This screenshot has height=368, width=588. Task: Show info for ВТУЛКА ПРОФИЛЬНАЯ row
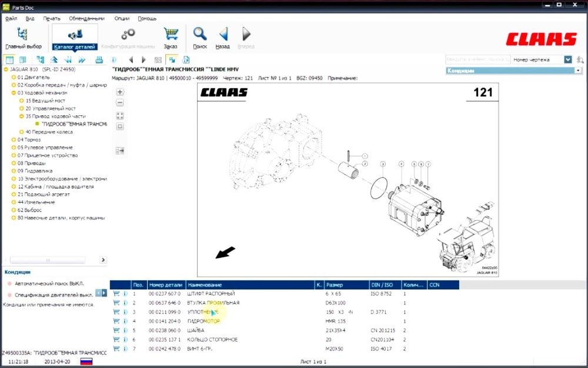click(x=125, y=303)
